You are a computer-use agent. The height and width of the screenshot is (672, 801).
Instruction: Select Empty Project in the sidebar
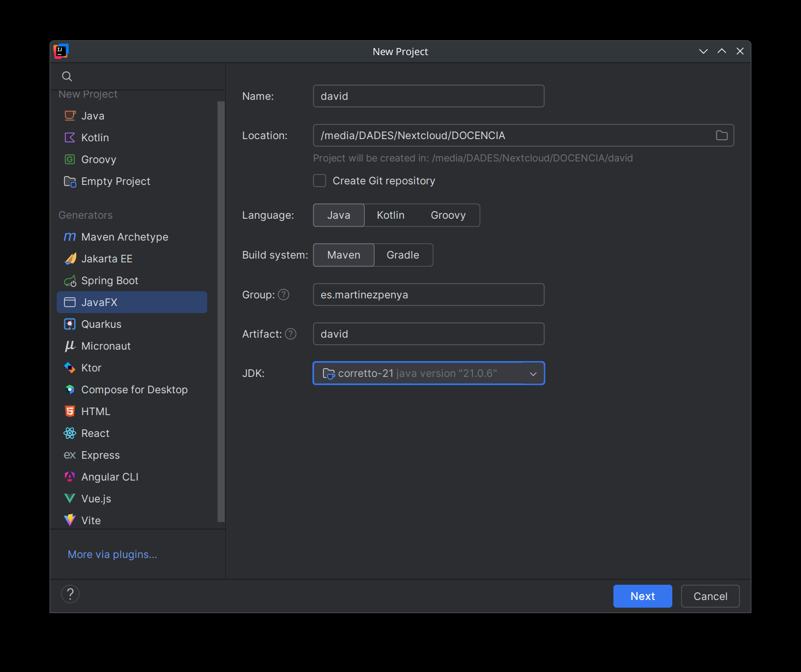(x=116, y=181)
